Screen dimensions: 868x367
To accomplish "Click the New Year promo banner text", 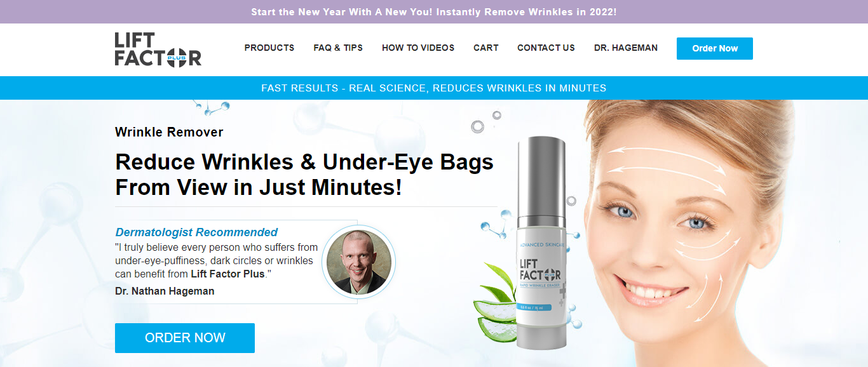I will click(x=434, y=11).
